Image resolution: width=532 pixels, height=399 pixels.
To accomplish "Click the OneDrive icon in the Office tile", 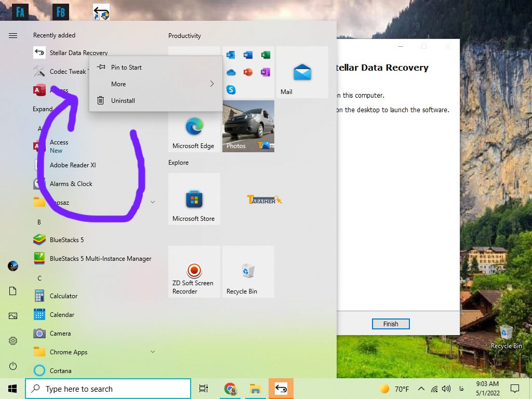I will pos(231,72).
